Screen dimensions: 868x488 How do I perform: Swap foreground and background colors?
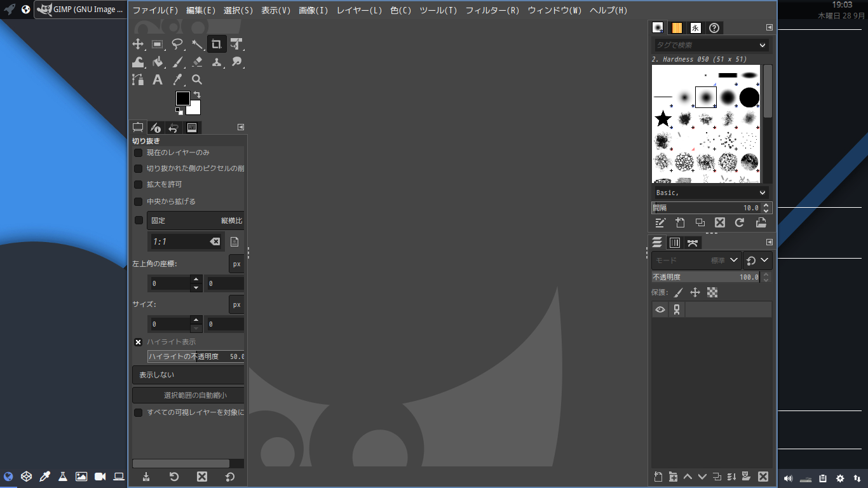197,95
